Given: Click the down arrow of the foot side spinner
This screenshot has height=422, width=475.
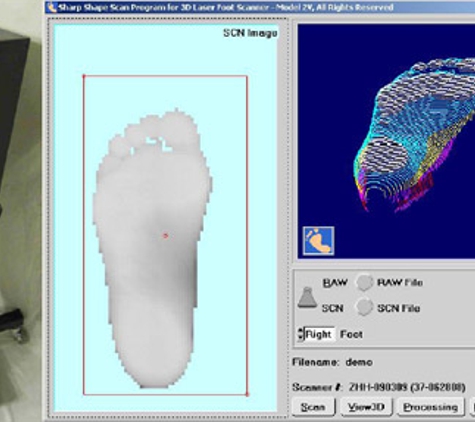Looking at the screenshot, I should 301,338.
